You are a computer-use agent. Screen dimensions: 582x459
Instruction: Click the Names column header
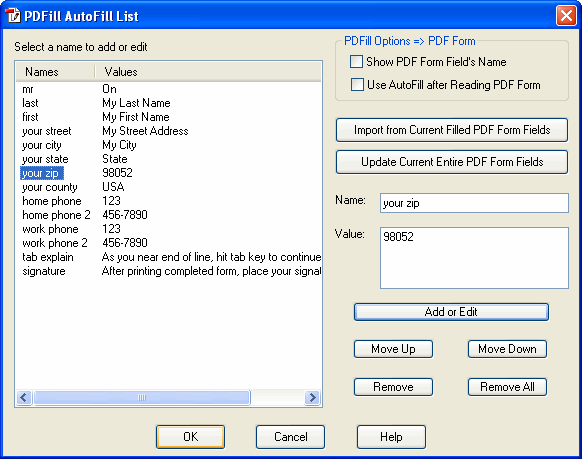point(56,72)
